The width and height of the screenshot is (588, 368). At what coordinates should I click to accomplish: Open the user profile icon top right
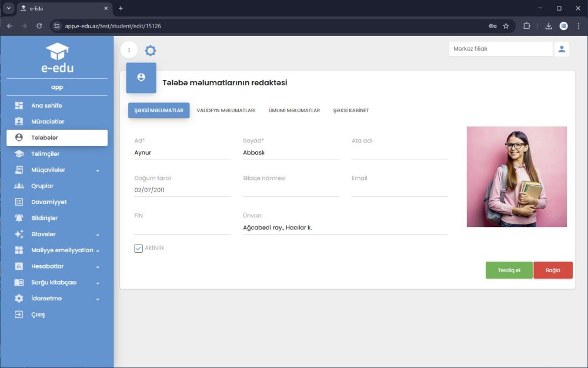point(562,49)
